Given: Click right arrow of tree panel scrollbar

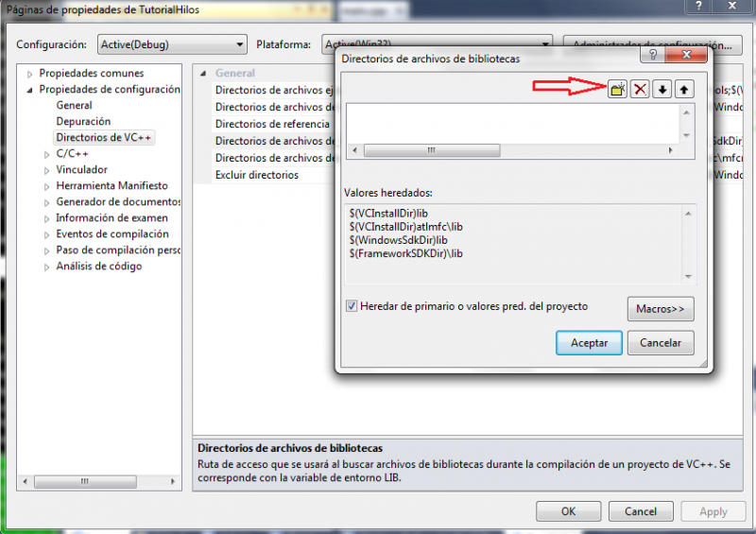Looking at the screenshot, I should [173, 481].
